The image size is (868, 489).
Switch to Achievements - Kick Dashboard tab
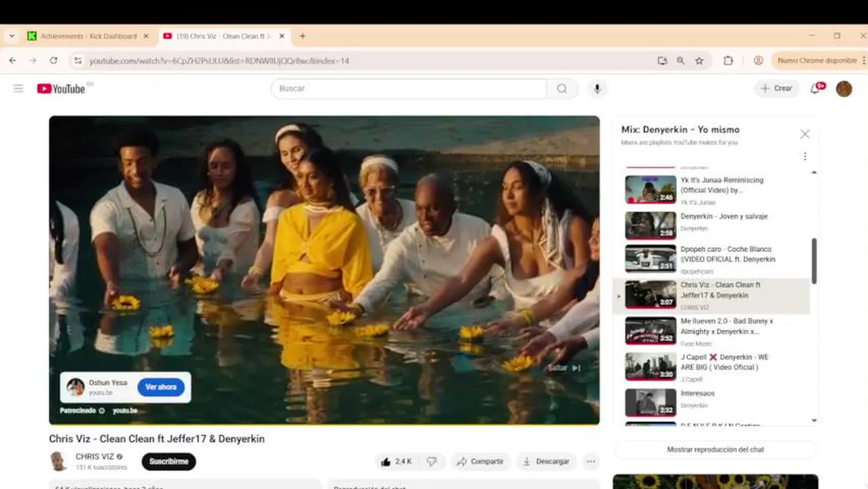[x=88, y=36]
